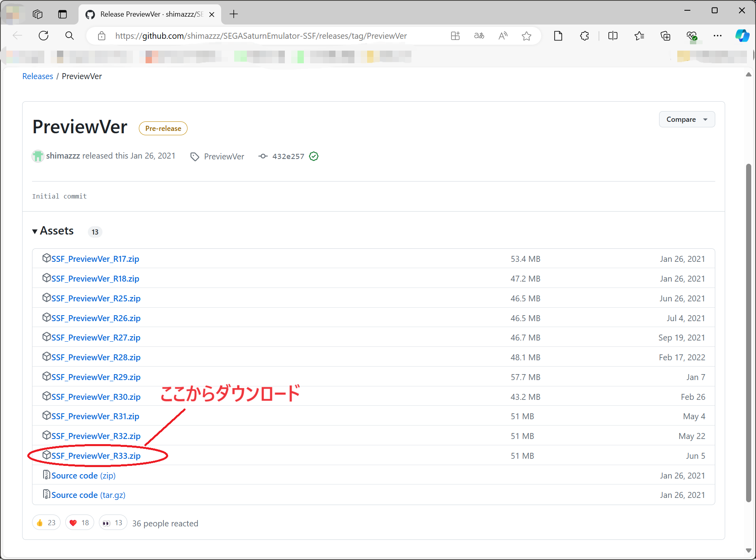Download SSF_PreviewVer_R28.zip
Viewport: 756px width, 560px height.
(x=96, y=358)
